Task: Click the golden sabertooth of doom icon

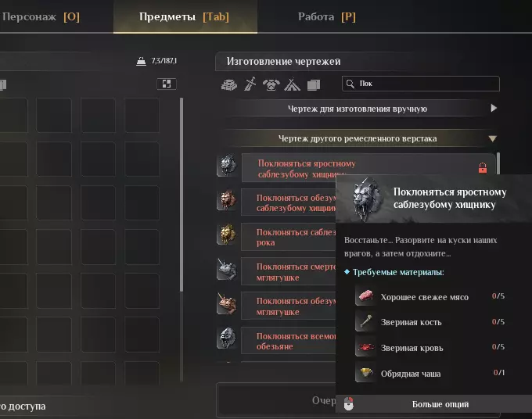Action: [x=228, y=235]
